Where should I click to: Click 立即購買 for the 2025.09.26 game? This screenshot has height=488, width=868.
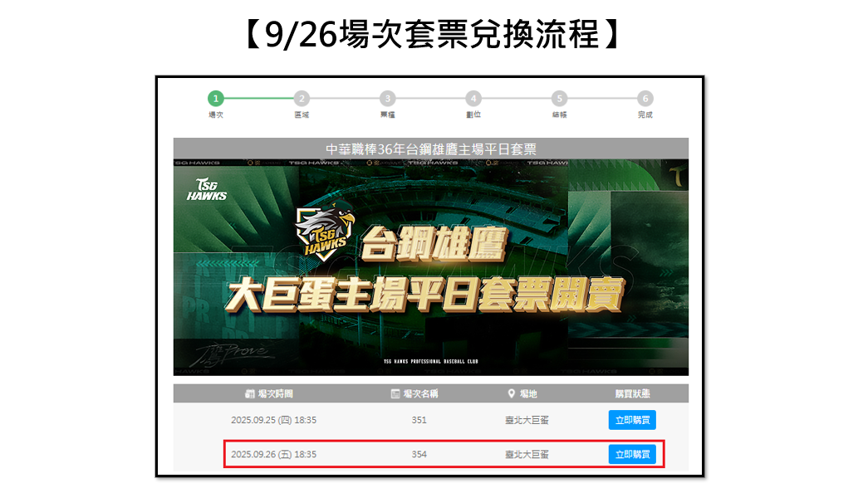(x=632, y=454)
